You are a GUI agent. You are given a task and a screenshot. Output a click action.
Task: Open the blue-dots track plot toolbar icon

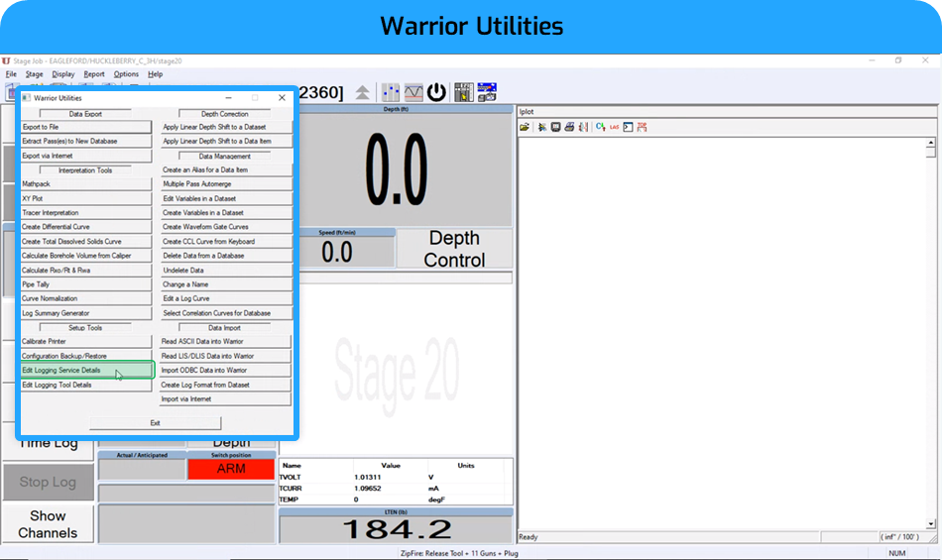391,92
